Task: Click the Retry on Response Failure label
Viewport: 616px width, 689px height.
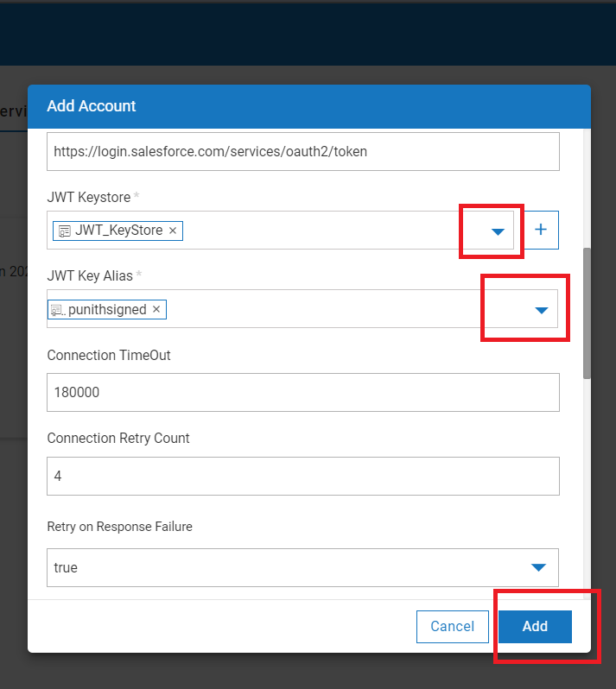Action: (121, 527)
